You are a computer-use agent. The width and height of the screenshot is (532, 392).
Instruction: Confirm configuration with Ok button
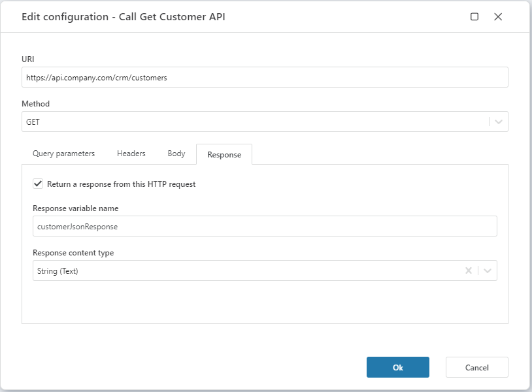pyautogui.click(x=397, y=367)
